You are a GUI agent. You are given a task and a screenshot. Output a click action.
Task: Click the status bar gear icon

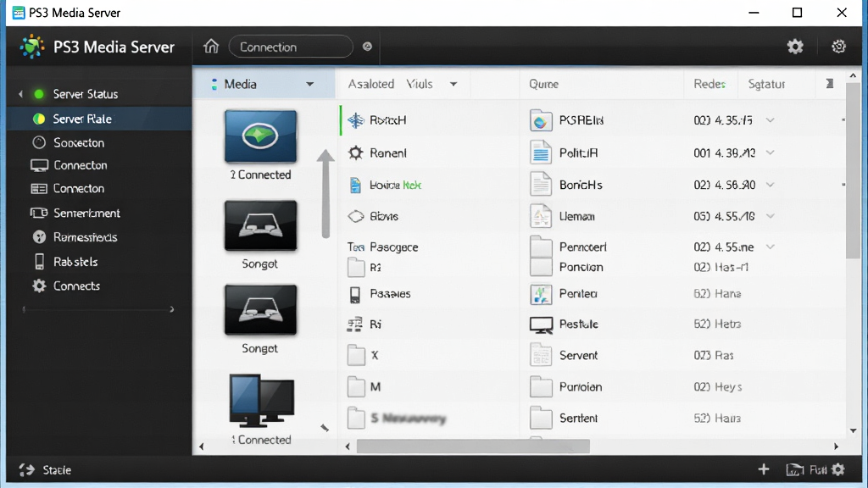838,469
